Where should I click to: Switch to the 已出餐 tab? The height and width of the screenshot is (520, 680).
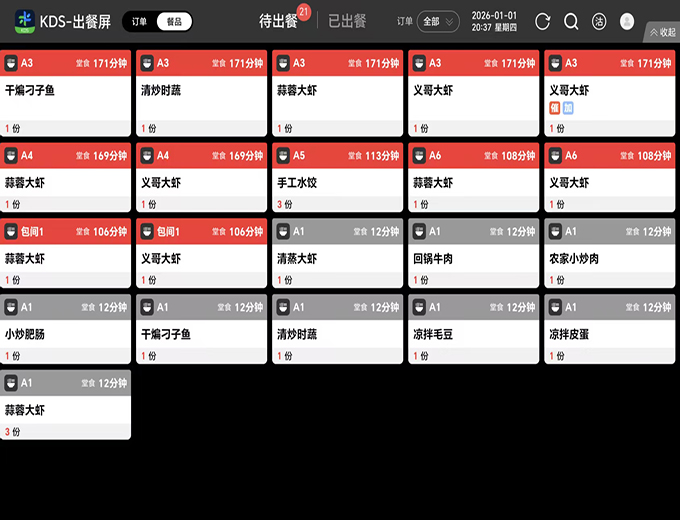347,21
